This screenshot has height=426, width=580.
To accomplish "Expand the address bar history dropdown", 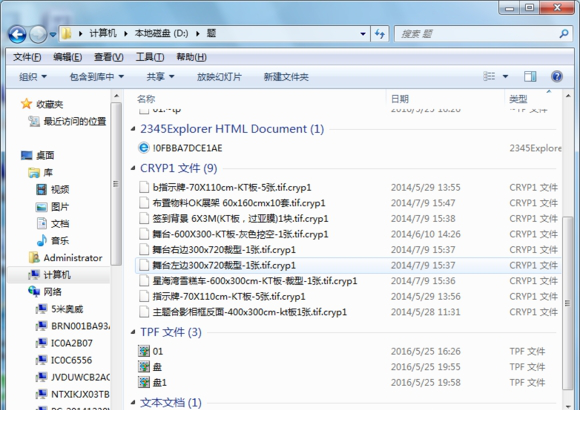I will 363,34.
